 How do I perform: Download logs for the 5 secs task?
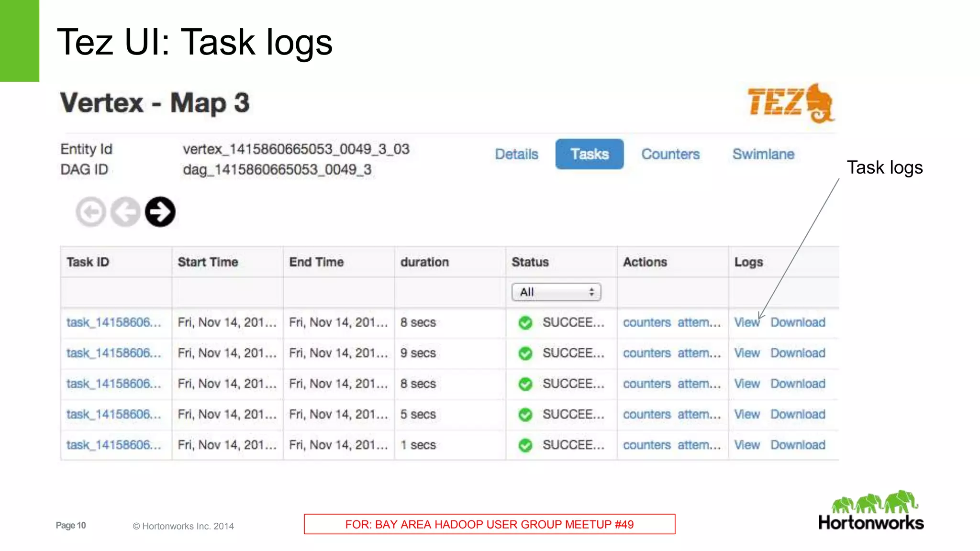pyautogui.click(x=798, y=414)
